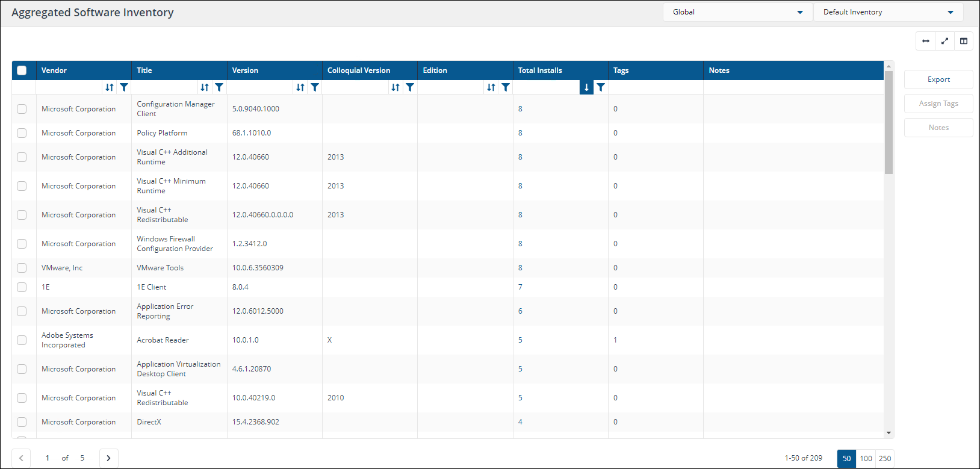Expand table to full screen
This screenshot has width=980, height=469.
pyautogui.click(x=944, y=41)
